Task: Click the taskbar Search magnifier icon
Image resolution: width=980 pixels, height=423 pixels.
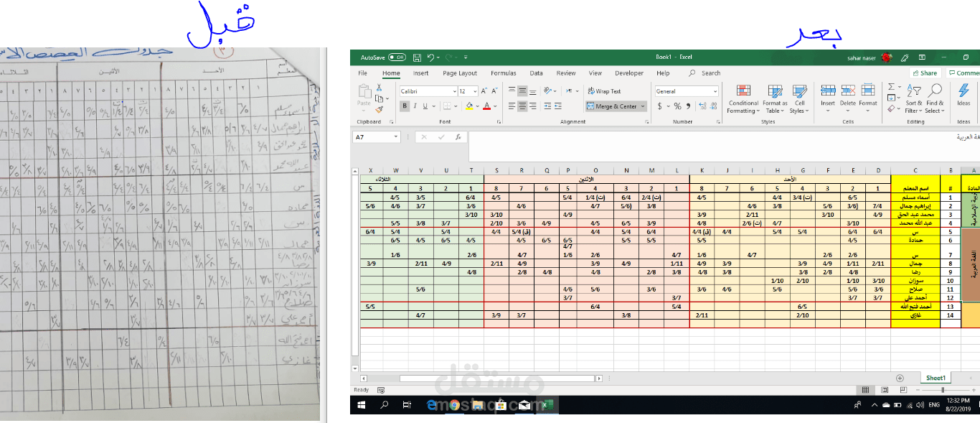Action: (385, 405)
